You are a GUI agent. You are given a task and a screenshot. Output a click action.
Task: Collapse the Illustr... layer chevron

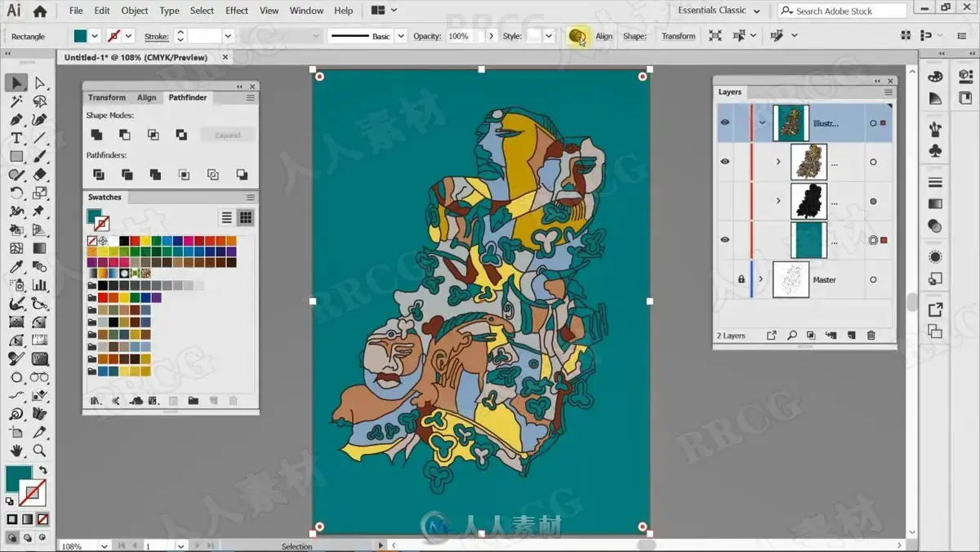(763, 122)
